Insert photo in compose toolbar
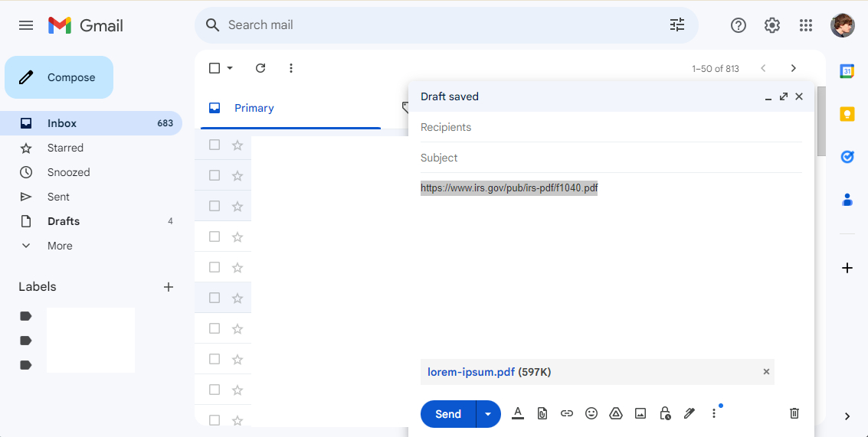This screenshot has width=868, height=437. (640, 413)
